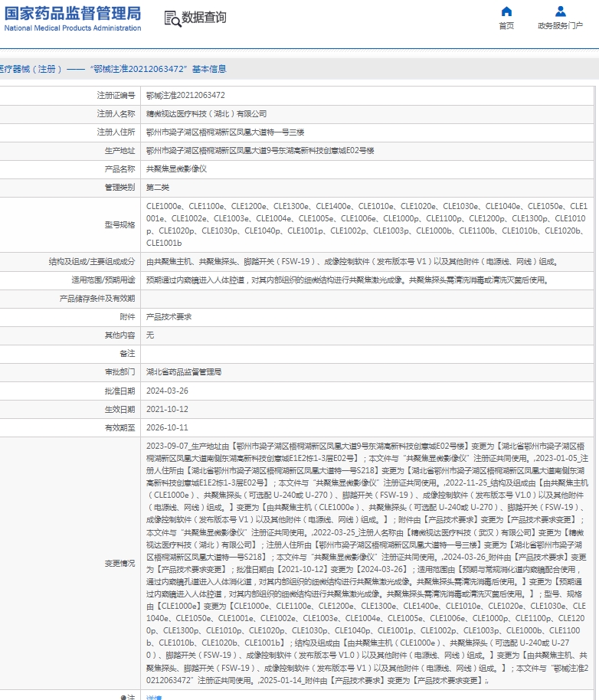
Task: Click the 管理类别 label
Action: coord(119,188)
